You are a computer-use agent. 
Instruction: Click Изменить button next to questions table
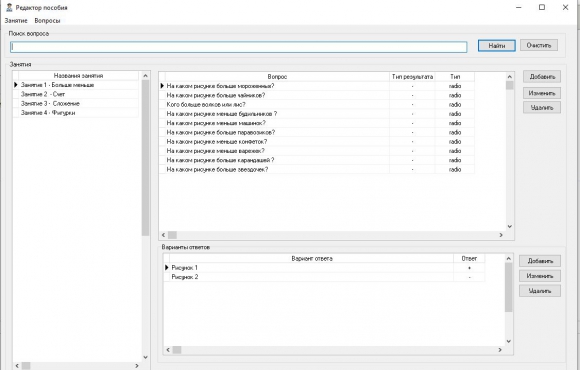[x=542, y=93]
